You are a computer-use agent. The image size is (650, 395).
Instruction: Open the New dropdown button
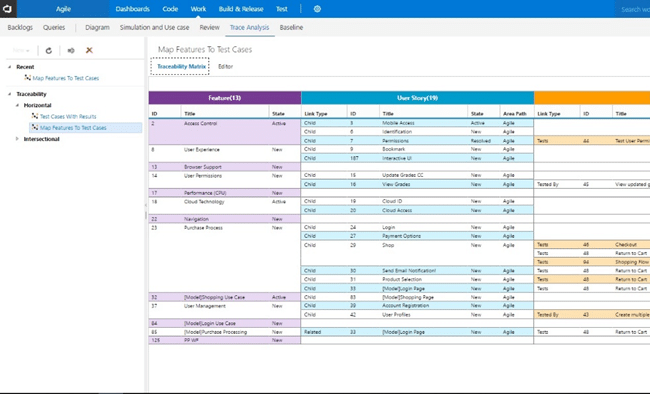click(x=21, y=51)
